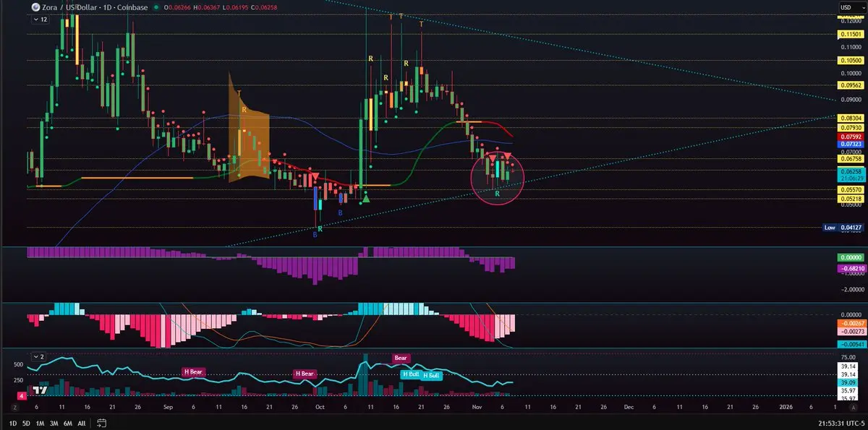The image size is (868, 430).
Task: Open the go-to-date calendar icon
Action: coord(102,423)
